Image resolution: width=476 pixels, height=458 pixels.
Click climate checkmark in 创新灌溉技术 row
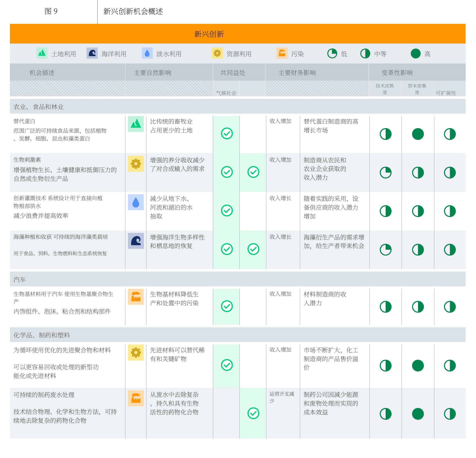(x=227, y=210)
